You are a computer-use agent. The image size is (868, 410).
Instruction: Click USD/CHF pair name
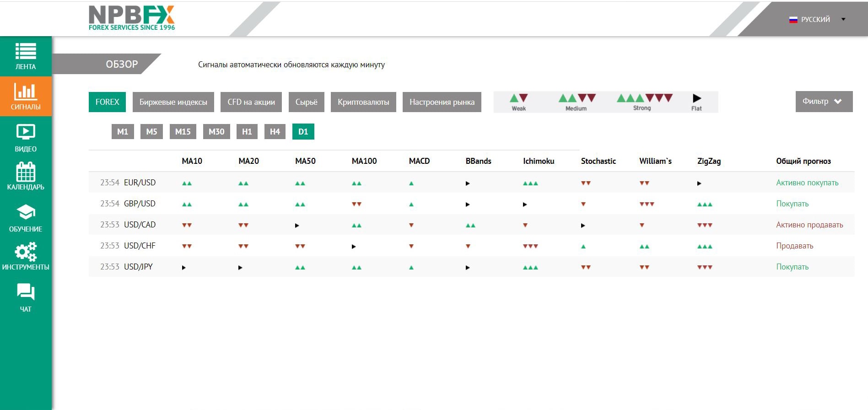[140, 246]
